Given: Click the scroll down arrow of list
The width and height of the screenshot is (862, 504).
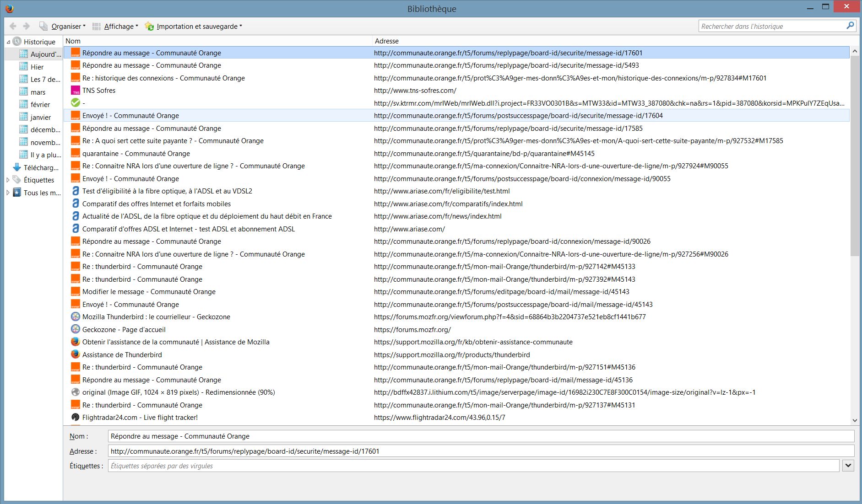Looking at the screenshot, I should coord(855,420).
